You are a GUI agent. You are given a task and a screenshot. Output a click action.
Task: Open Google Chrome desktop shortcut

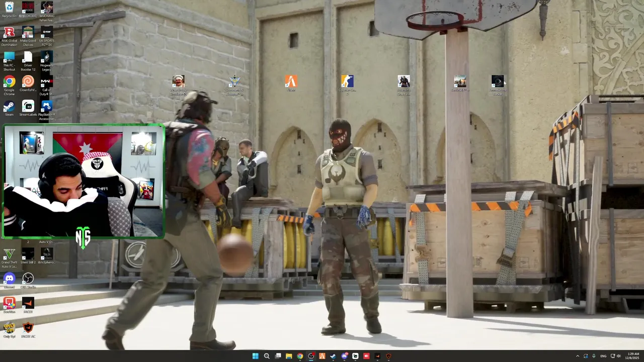(9, 85)
